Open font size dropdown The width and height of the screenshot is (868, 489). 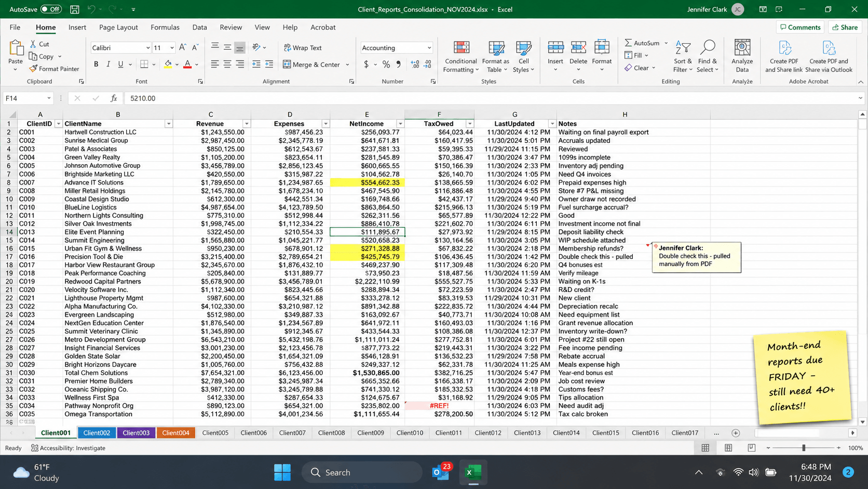(172, 48)
